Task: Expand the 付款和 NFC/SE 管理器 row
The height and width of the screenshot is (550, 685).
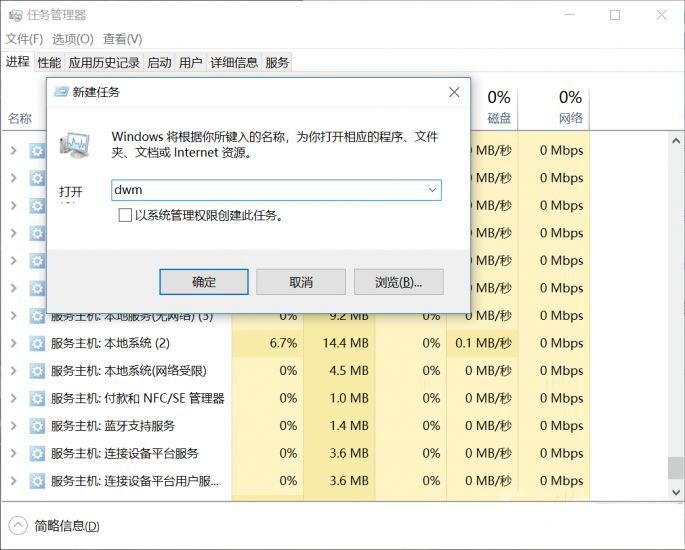Action: pos(14,398)
